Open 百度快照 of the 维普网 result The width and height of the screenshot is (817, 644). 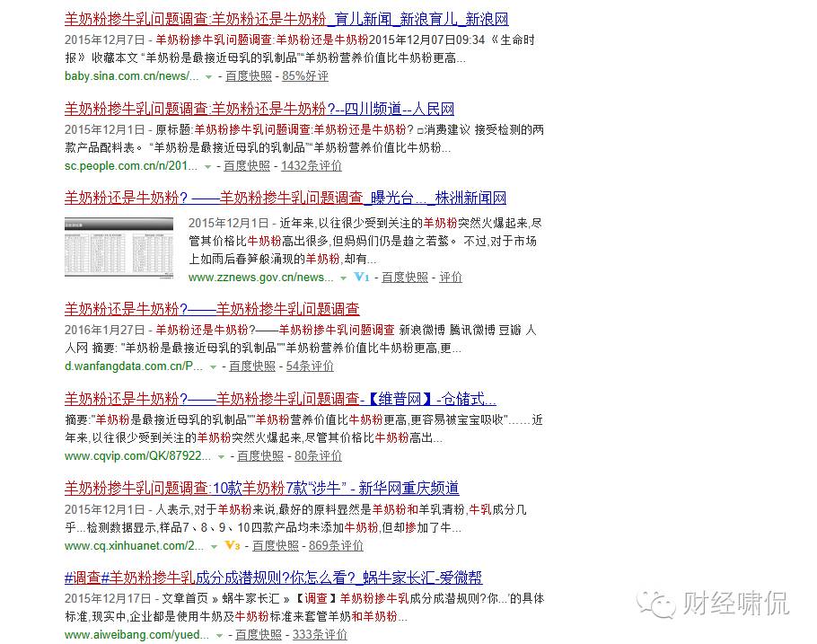[260, 455]
